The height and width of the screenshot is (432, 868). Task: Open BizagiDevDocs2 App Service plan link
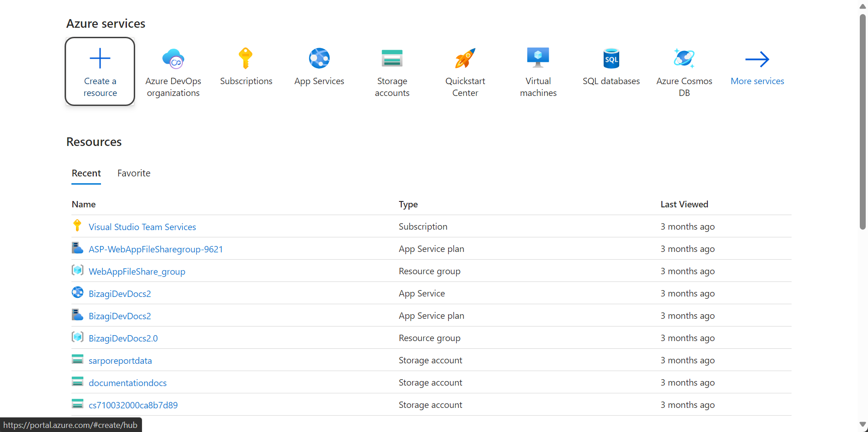[120, 316]
